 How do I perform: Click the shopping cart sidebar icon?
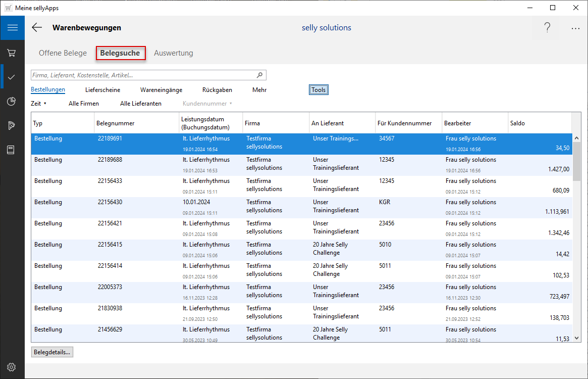point(12,53)
